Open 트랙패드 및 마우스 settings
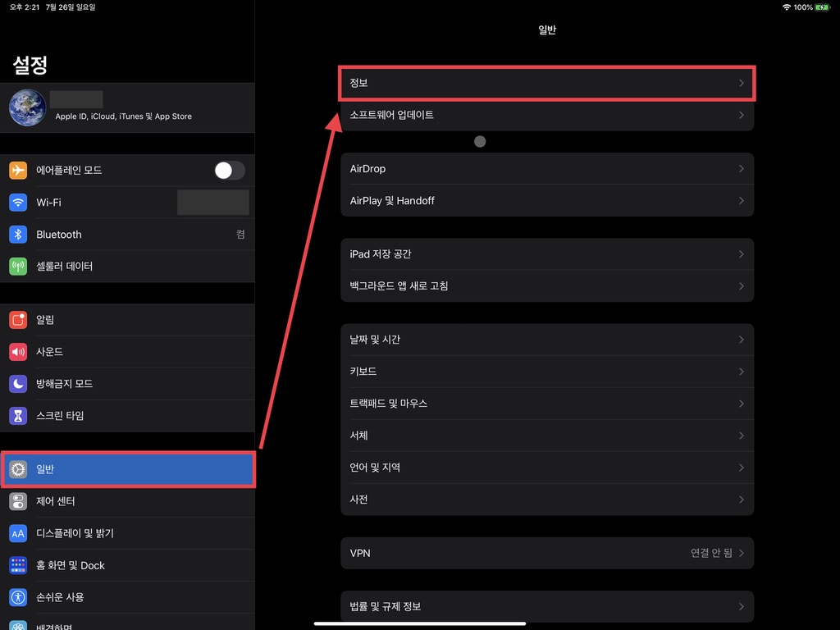The width and height of the screenshot is (840, 630). click(x=547, y=404)
